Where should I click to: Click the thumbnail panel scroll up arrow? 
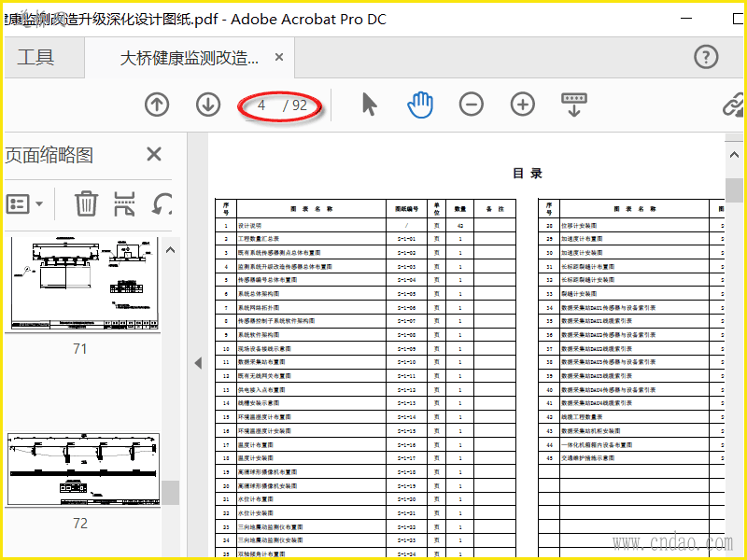[171, 249]
